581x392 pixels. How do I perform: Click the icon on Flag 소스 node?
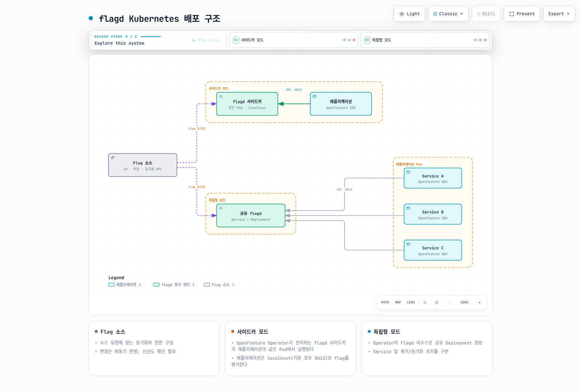point(113,158)
